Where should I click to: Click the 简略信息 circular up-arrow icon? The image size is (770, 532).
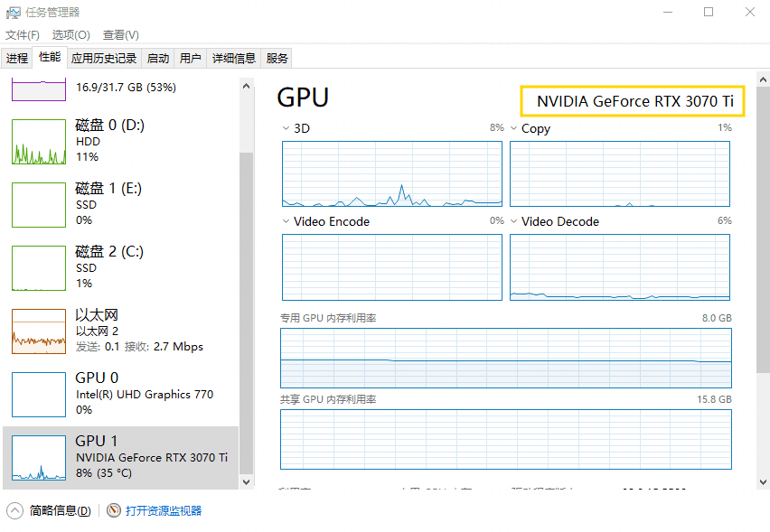coord(14,511)
